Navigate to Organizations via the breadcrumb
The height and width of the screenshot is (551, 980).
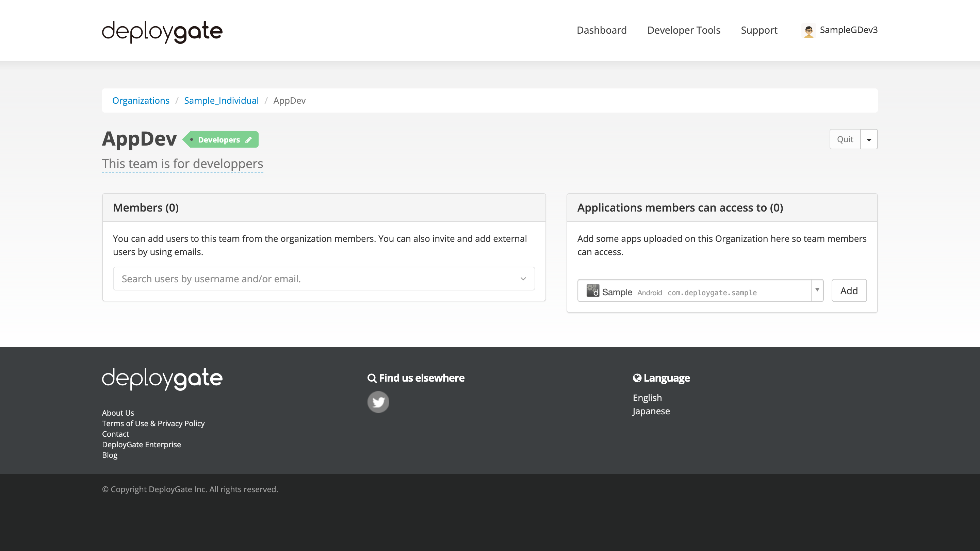pyautogui.click(x=141, y=100)
